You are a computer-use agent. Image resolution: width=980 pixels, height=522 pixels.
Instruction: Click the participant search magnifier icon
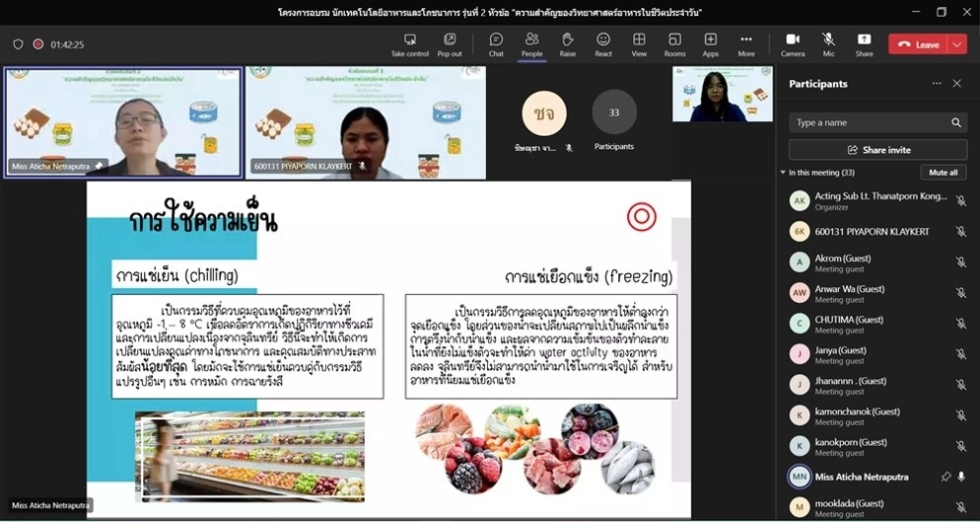[x=955, y=122]
